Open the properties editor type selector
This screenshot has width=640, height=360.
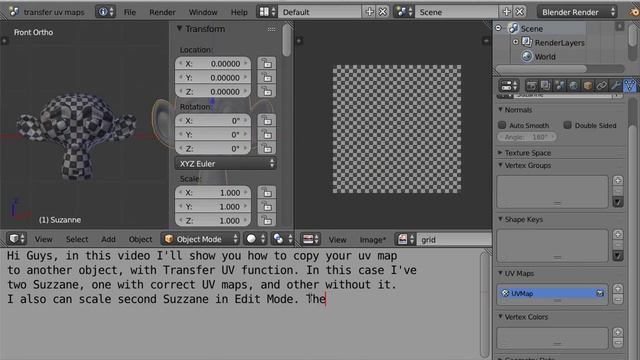[509, 86]
